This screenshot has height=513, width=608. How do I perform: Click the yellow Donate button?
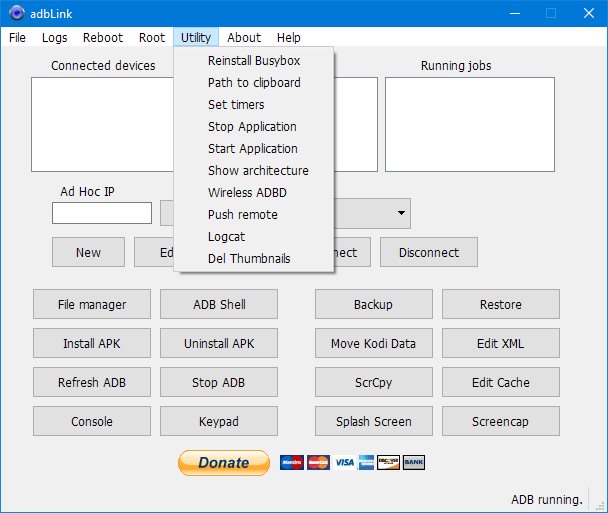click(224, 462)
